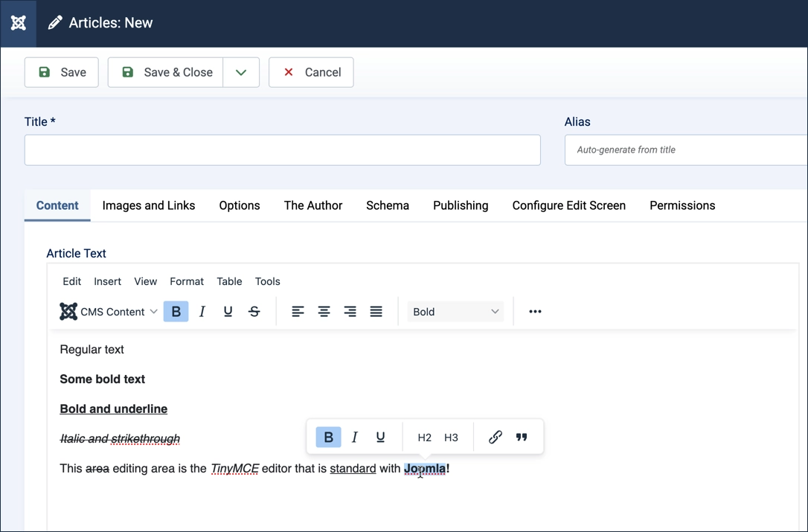Cancel the article creation
Screen dimensions: 808x532
click(310, 72)
